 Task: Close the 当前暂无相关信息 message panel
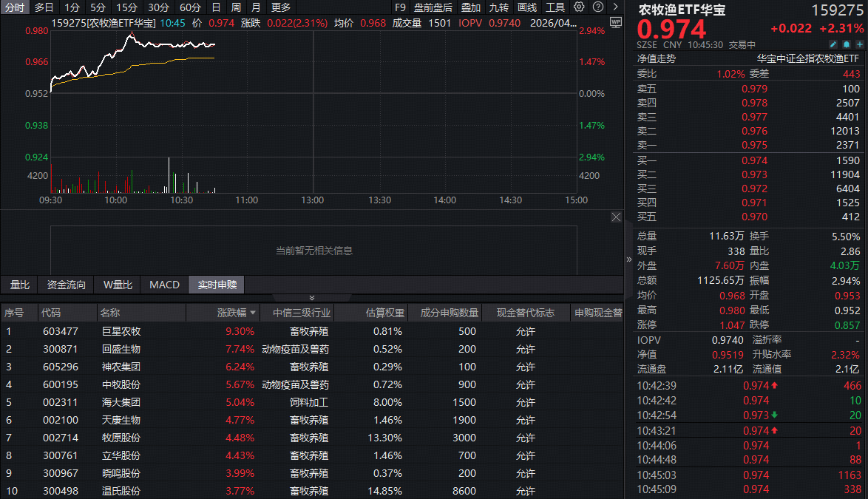(x=616, y=217)
